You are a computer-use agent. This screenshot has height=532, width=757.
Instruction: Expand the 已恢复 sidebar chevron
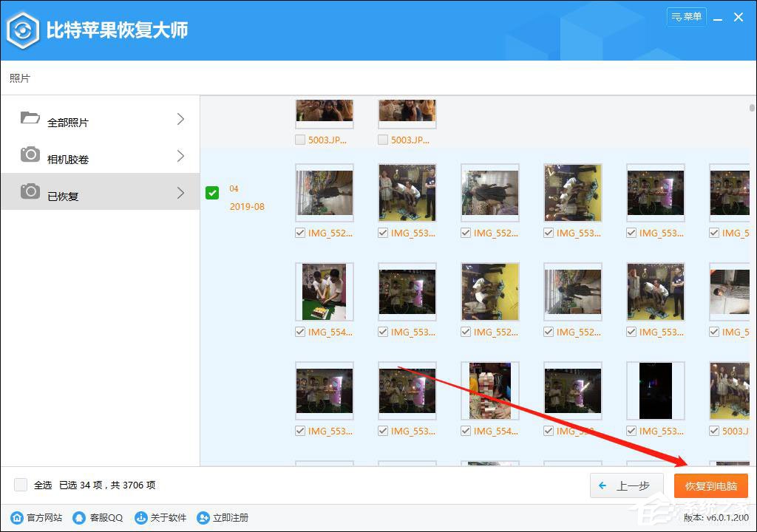tap(180, 192)
